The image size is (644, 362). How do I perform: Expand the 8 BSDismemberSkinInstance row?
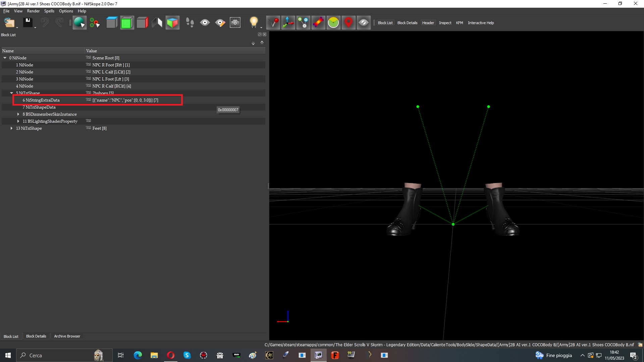[x=18, y=114]
